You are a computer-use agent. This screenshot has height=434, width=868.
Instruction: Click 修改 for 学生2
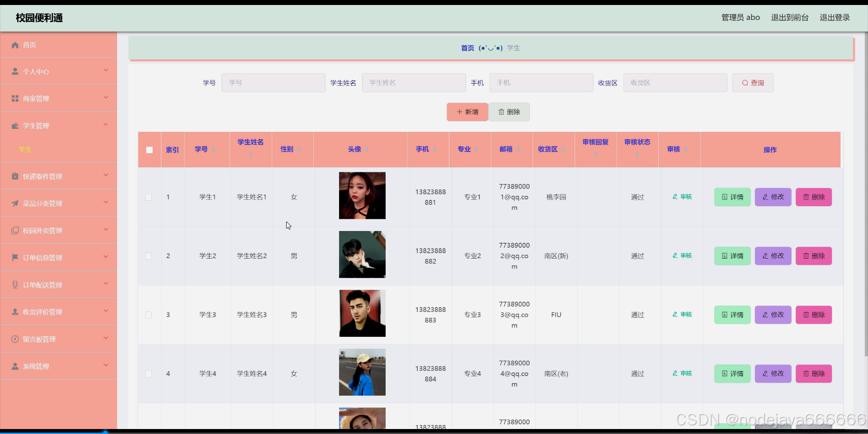pyautogui.click(x=773, y=256)
